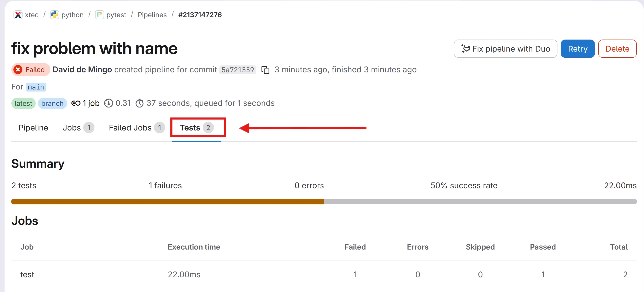This screenshot has height=292, width=644.
Task: Click the compute minutes gauge icon
Action: [109, 103]
